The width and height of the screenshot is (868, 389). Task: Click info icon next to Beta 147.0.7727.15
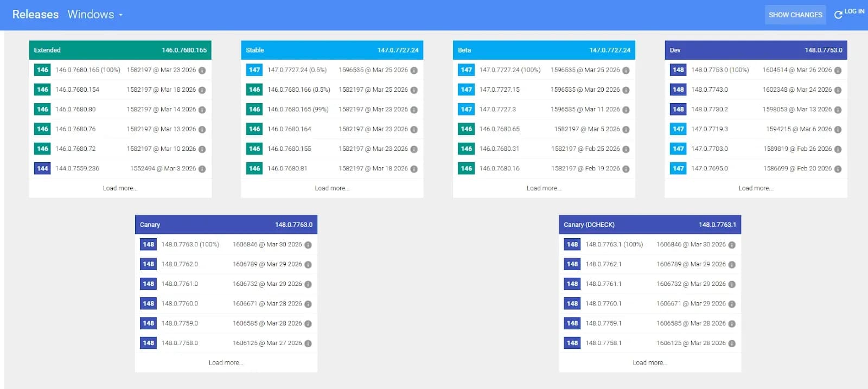pos(626,90)
